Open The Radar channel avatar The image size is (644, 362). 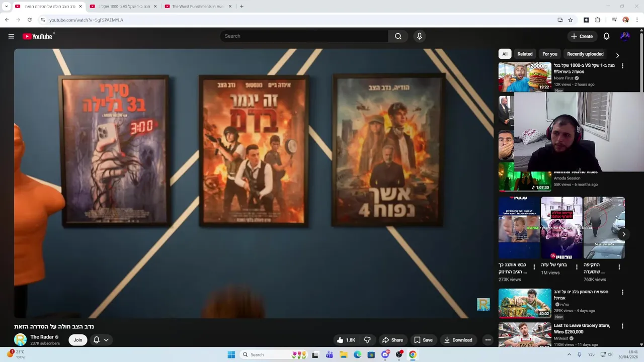tap(20, 340)
